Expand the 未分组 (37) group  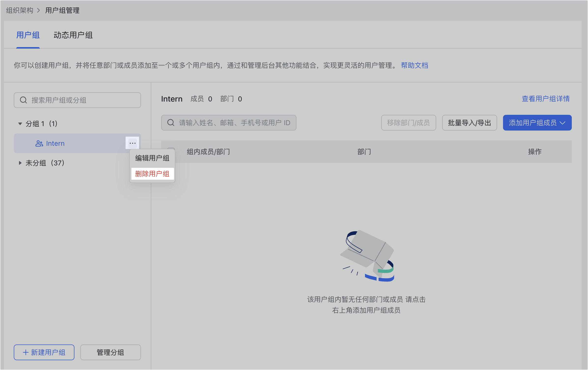(x=20, y=163)
